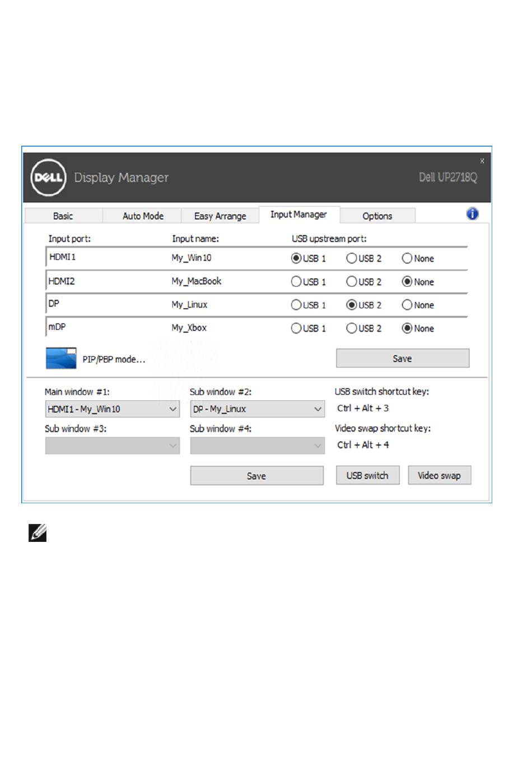Edit the My_MacBook input name
The height and width of the screenshot is (770, 532).
[x=197, y=281]
